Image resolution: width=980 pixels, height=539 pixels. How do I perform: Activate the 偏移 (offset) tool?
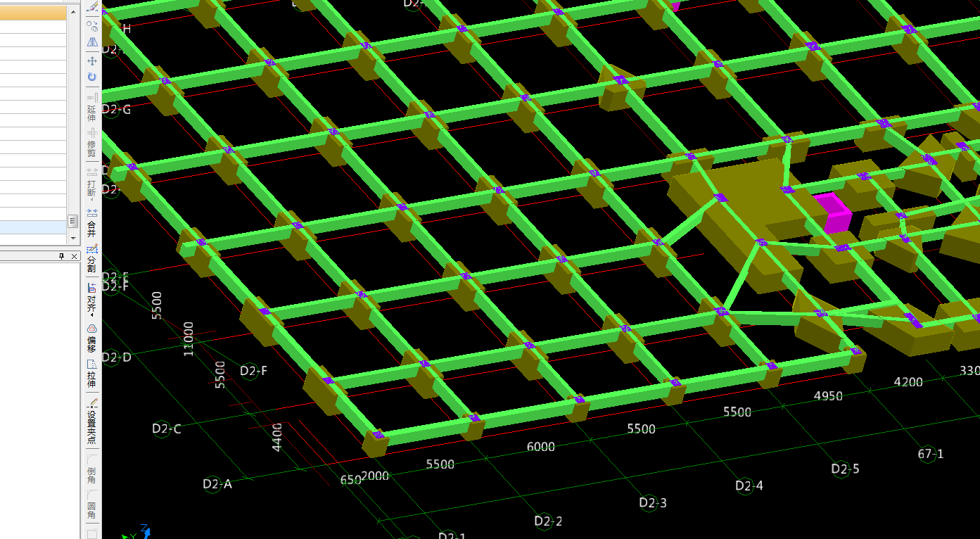coord(92,338)
